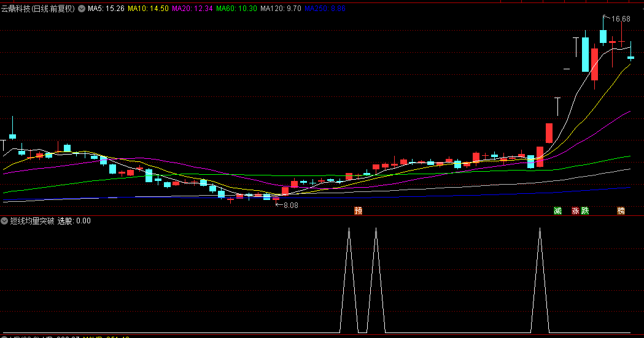Select the MA120 label in header
This screenshot has height=338, width=644.
coord(281,9)
